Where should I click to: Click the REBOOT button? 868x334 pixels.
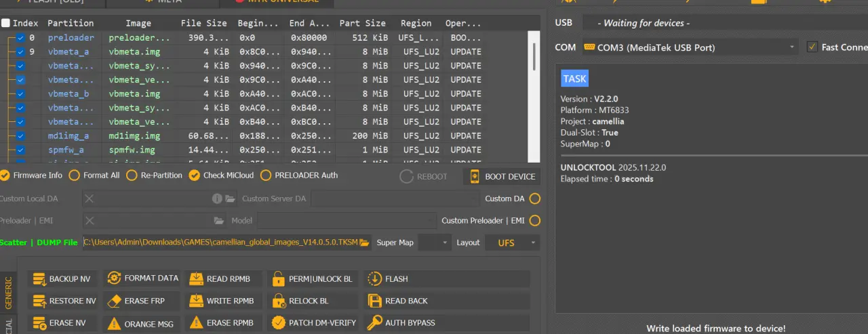[424, 176]
